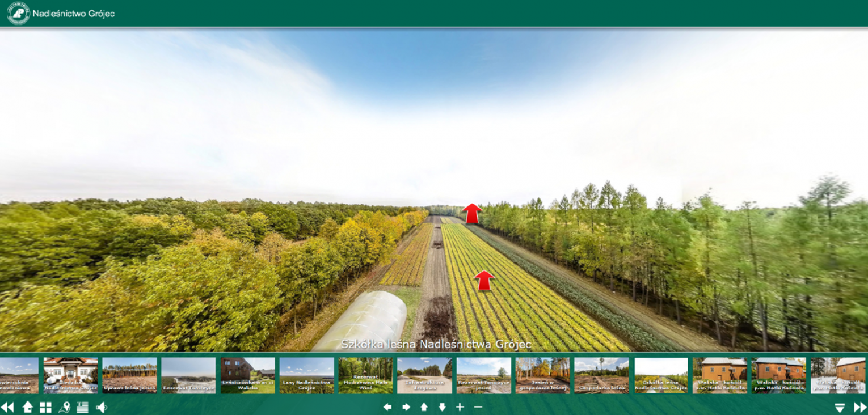
Task: Show the text description panel icon
Action: [82, 407]
